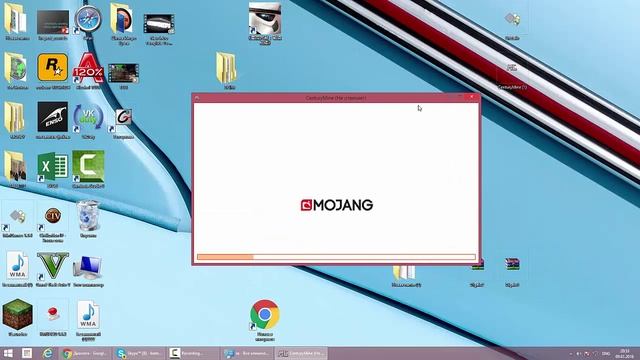The image size is (640, 360).
Task: Open the Minecraft grass block icon
Action: click(18, 314)
